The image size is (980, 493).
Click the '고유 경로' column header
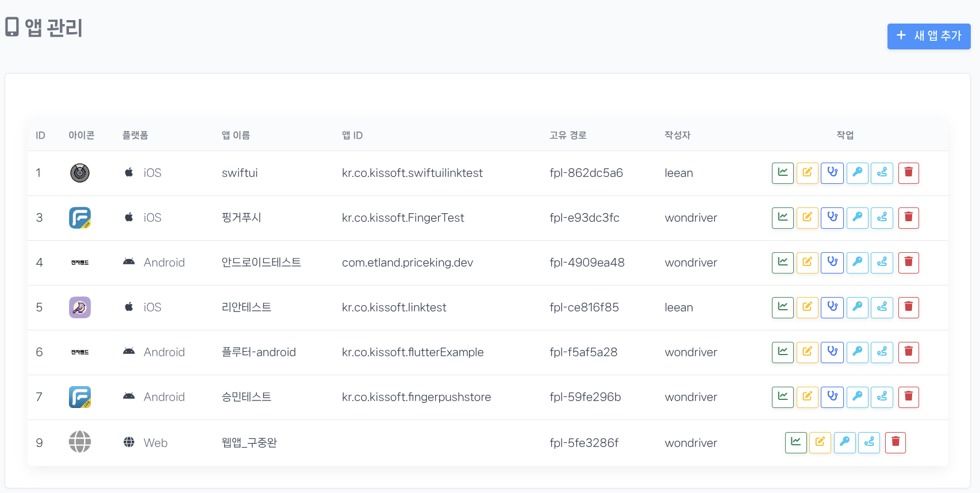click(567, 135)
